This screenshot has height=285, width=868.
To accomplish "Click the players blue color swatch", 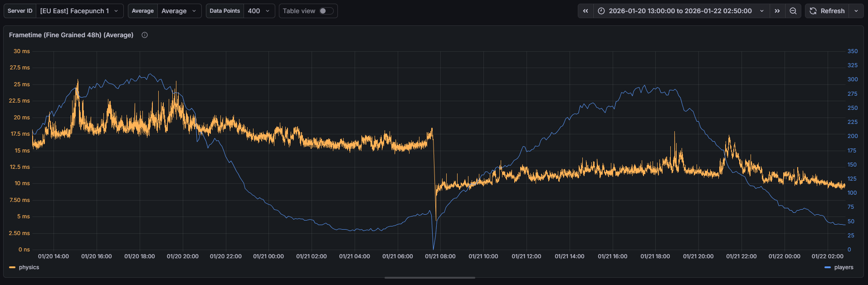I will (828, 268).
